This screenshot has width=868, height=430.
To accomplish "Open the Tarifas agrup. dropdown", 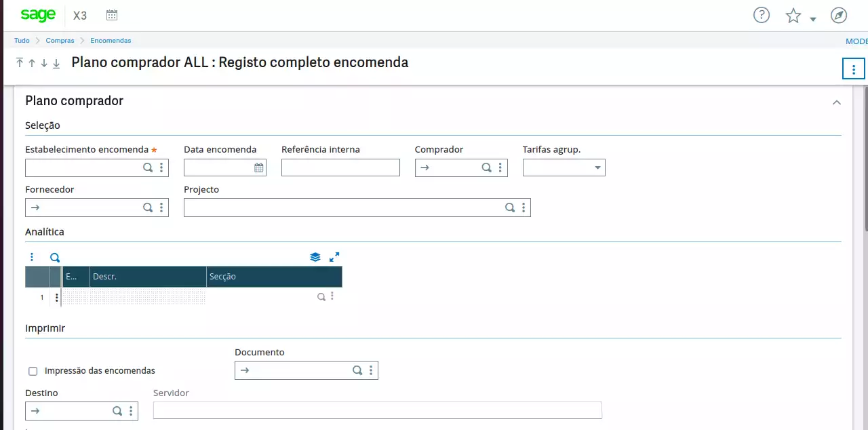I will (x=597, y=168).
